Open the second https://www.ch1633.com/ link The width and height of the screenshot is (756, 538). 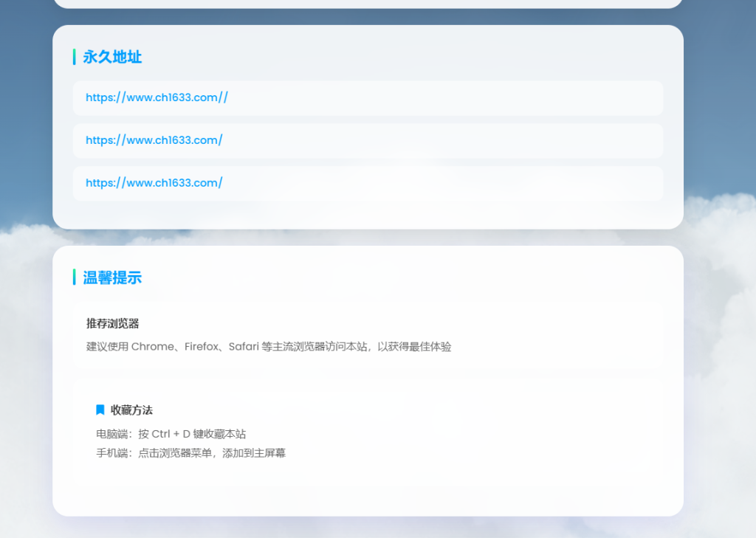tap(153, 140)
